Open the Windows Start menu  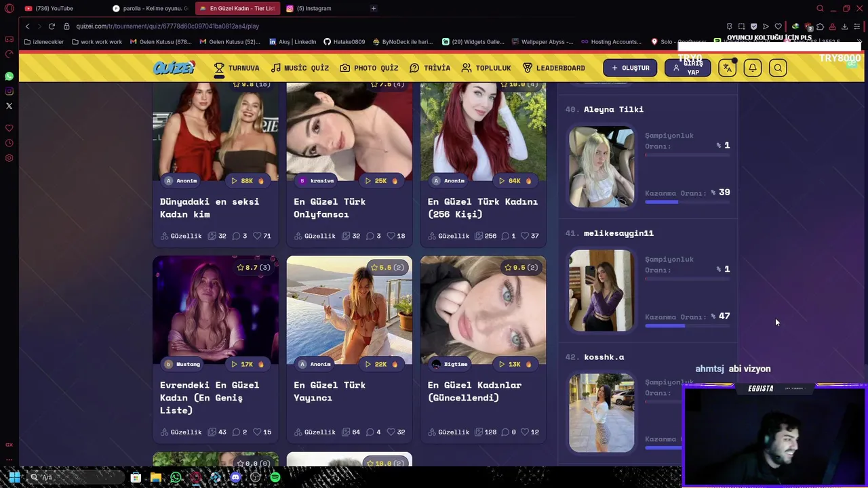[x=14, y=477]
